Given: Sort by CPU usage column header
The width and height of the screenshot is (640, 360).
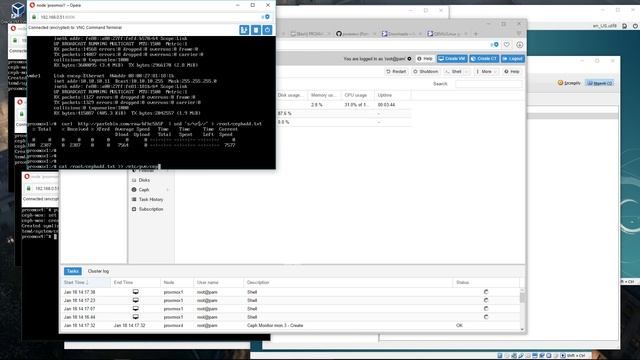Looking at the screenshot, I should (357, 95).
